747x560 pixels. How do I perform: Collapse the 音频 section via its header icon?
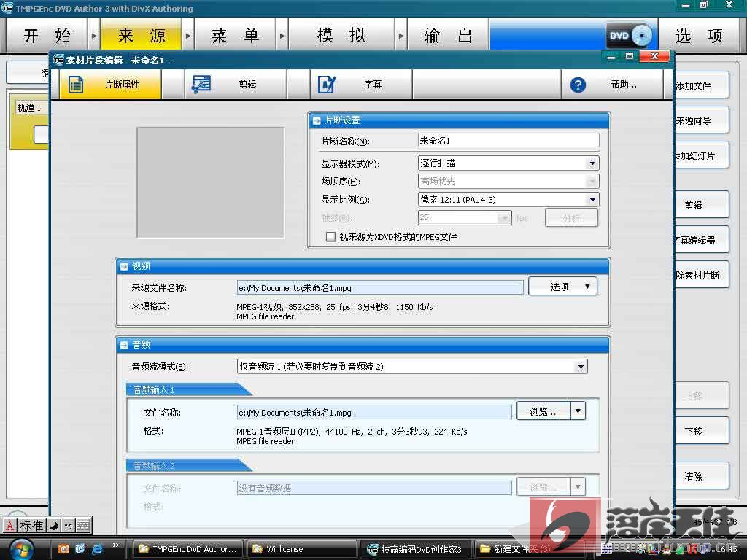click(x=124, y=345)
